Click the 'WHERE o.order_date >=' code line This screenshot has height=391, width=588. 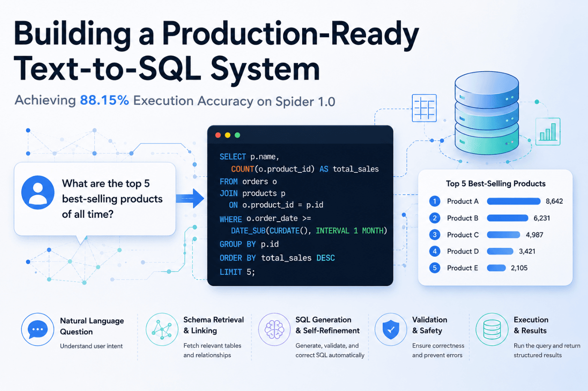pos(265,219)
